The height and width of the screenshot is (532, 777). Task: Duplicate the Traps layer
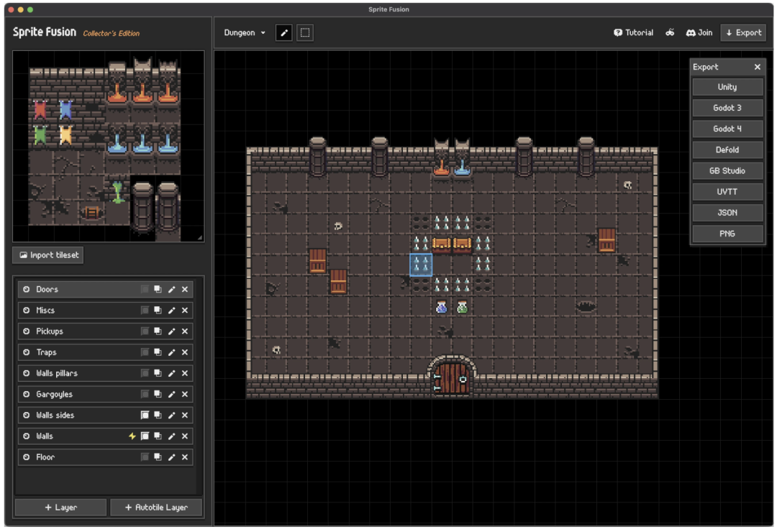click(x=158, y=352)
